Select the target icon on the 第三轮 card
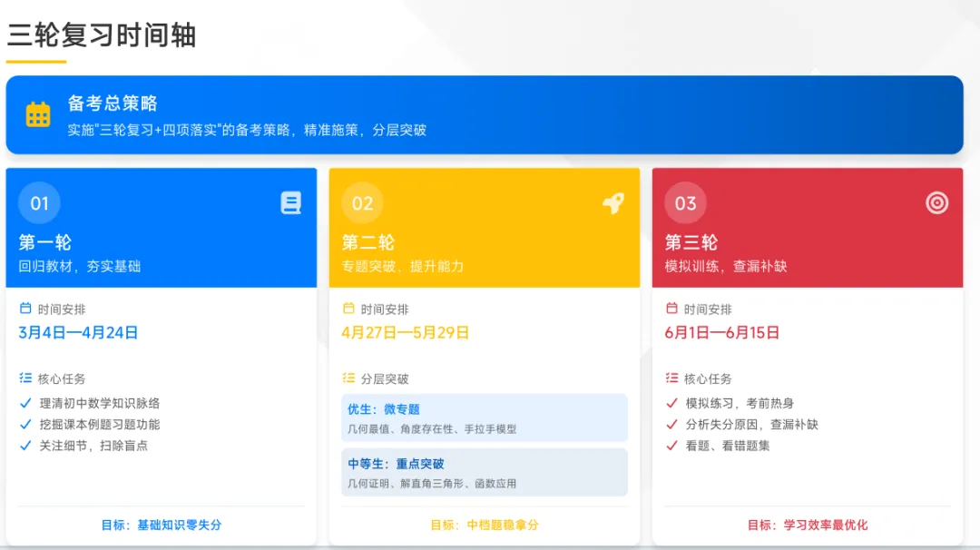 [x=936, y=203]
